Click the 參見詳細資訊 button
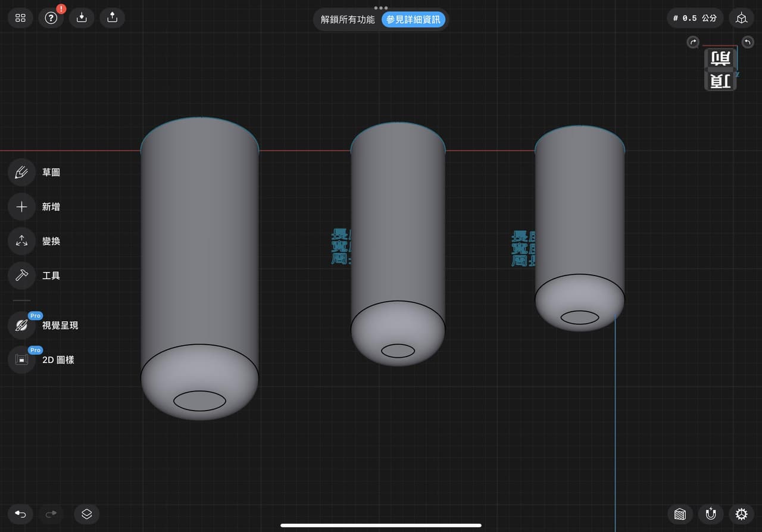Viewport: 762px width, 532px height. (x=414, y=20)
